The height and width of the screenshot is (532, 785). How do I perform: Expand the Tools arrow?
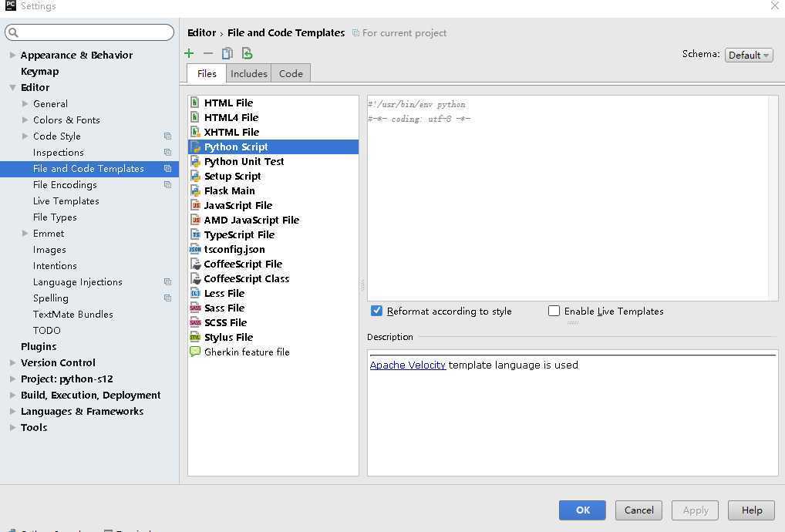(x=12, y=427)
